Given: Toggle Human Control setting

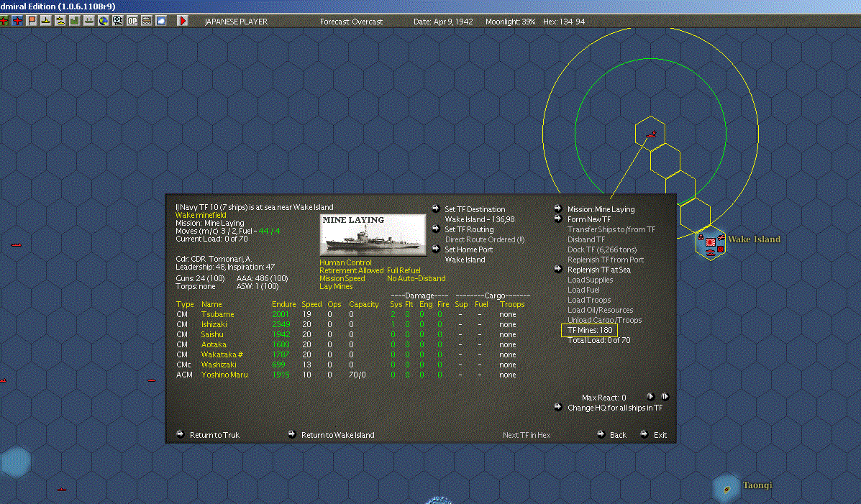Looking at the screenshot, I should [345, 262].
